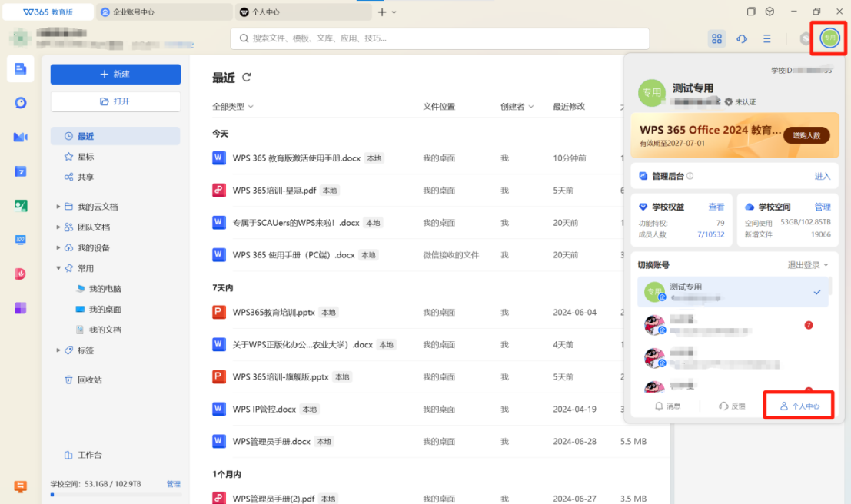Click the customer service headset icon in top toolbar
Screen dimensions: 851x504
pos(742,38)
